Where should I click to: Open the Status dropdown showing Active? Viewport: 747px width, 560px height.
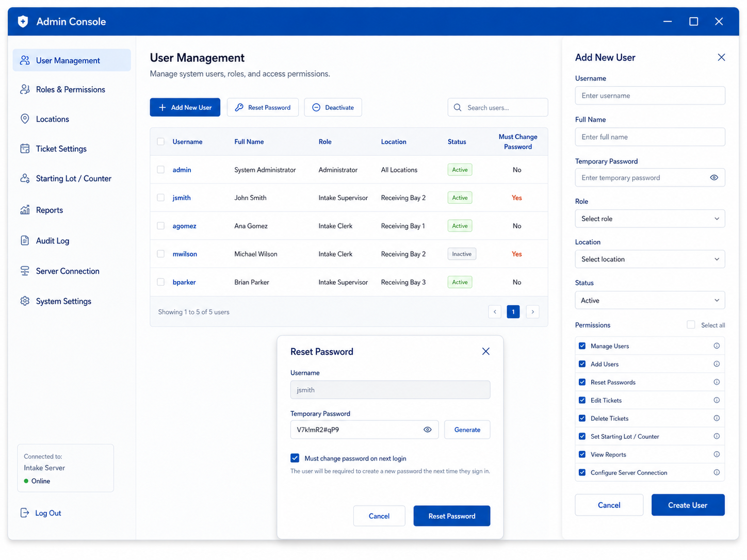650,301
